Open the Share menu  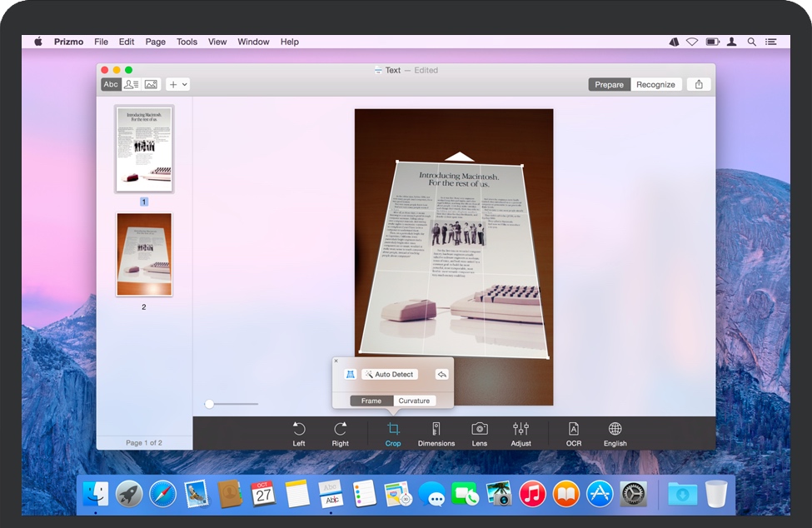699,84
